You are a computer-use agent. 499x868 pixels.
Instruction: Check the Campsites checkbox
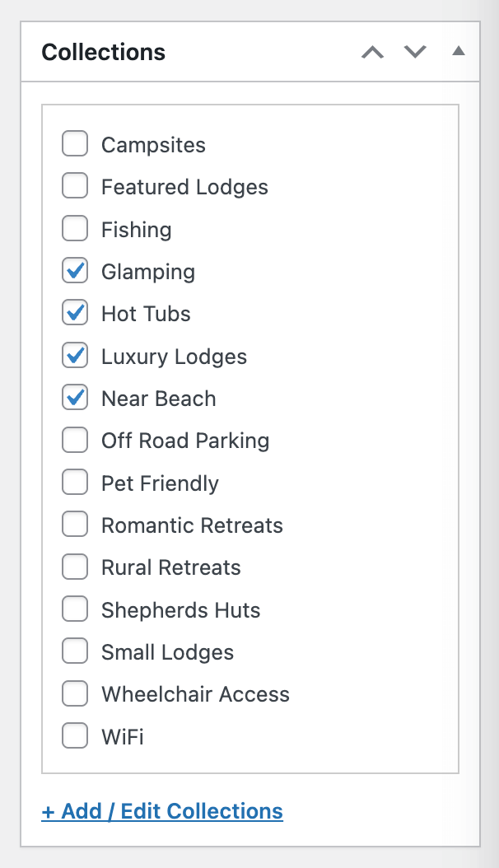coord(75,145)
